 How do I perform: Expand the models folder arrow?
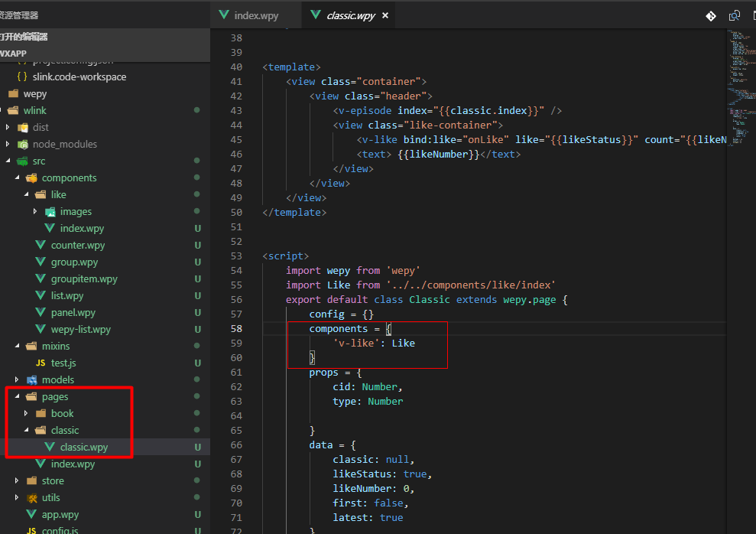(17, 379)
